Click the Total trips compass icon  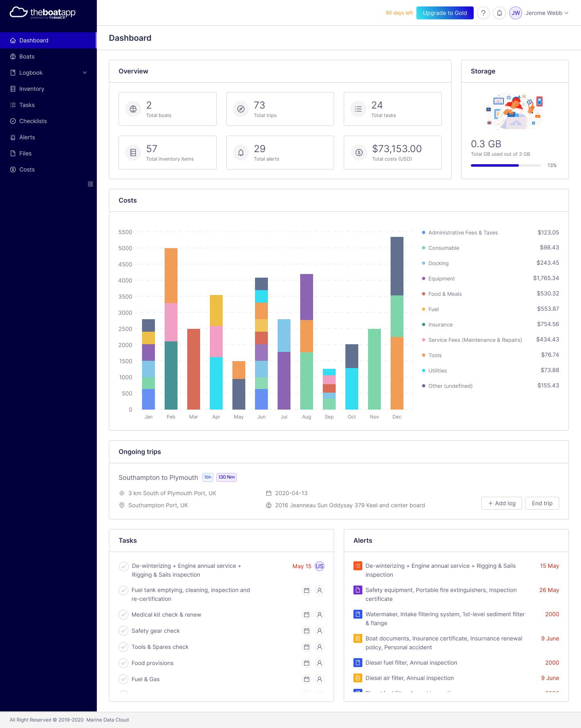pyautogui.click(x=241, y=109)
